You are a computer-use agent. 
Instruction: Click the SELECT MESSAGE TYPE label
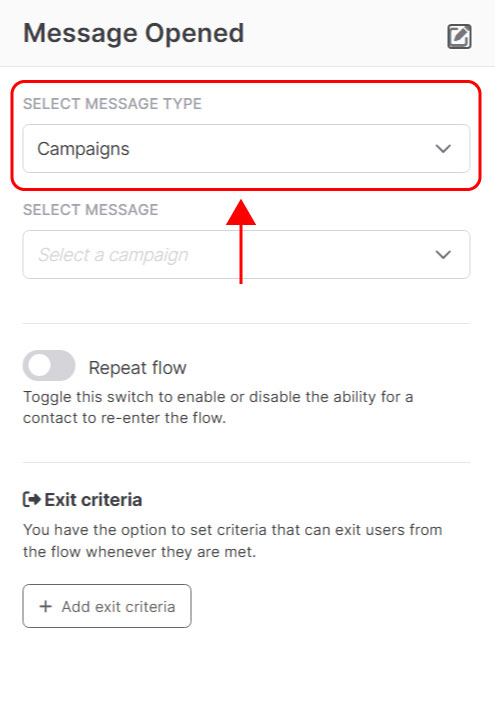(x=112, y=104)
